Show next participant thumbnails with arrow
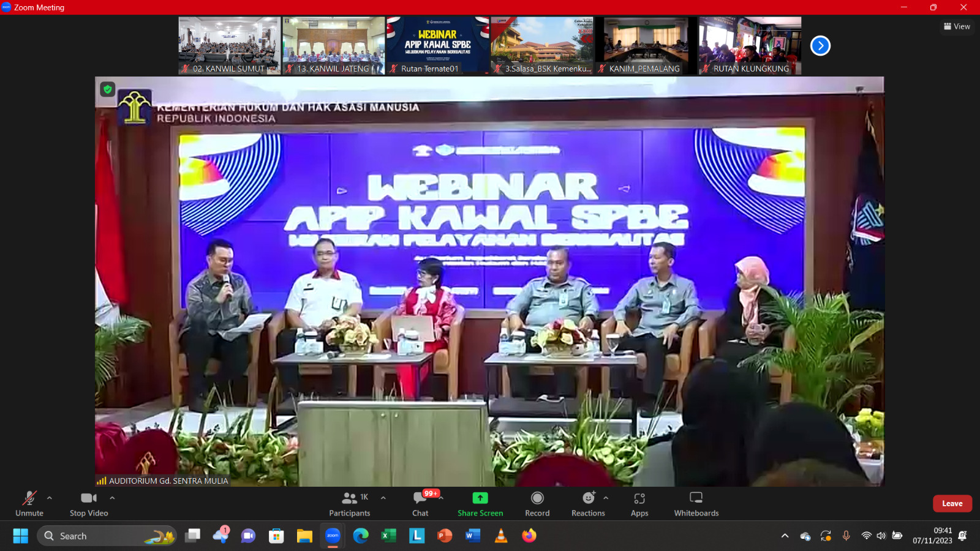 [x=820, y=46]
